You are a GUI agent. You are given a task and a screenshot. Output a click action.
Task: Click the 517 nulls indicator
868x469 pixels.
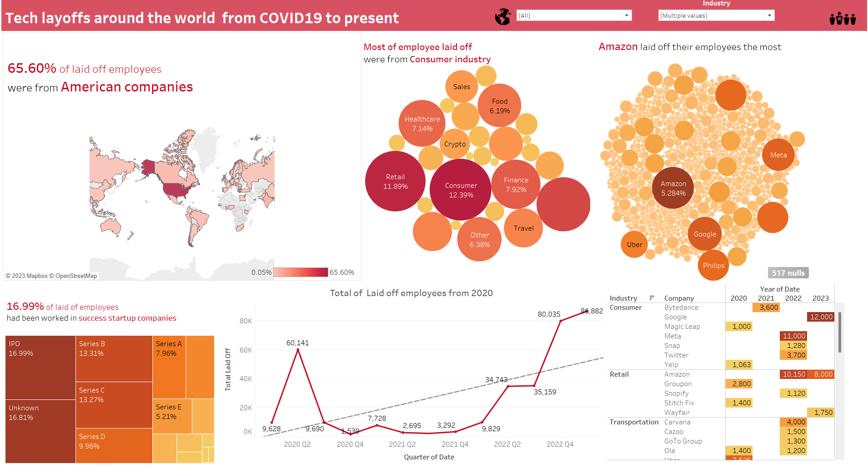click(x=788, y=273)
